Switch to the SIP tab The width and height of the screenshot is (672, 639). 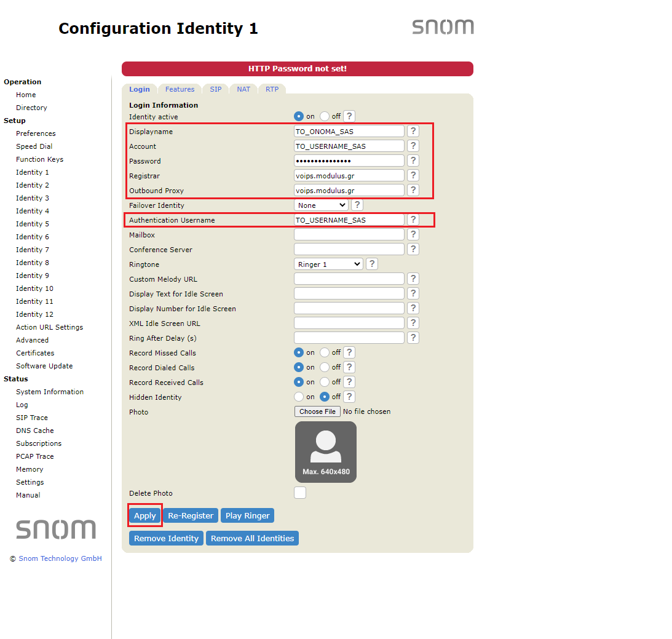point(215,89)
